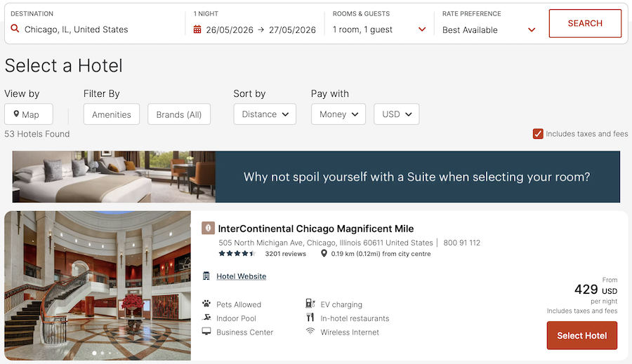Screen dimensions: 632x364
Task: Click the Pets Allowed amenity label
Action: pyautogui.click(x=239, y=304)
